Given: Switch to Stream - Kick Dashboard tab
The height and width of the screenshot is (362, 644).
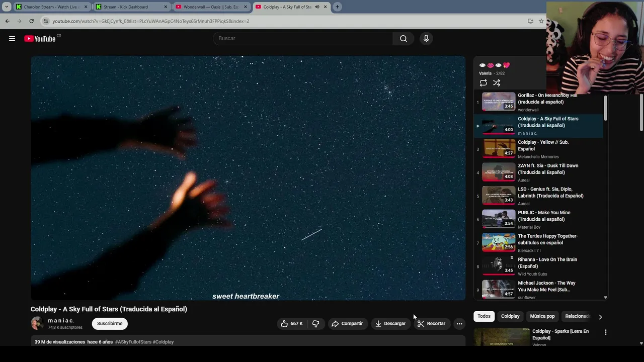Looking at the screenshot, I should click(132, 7).
